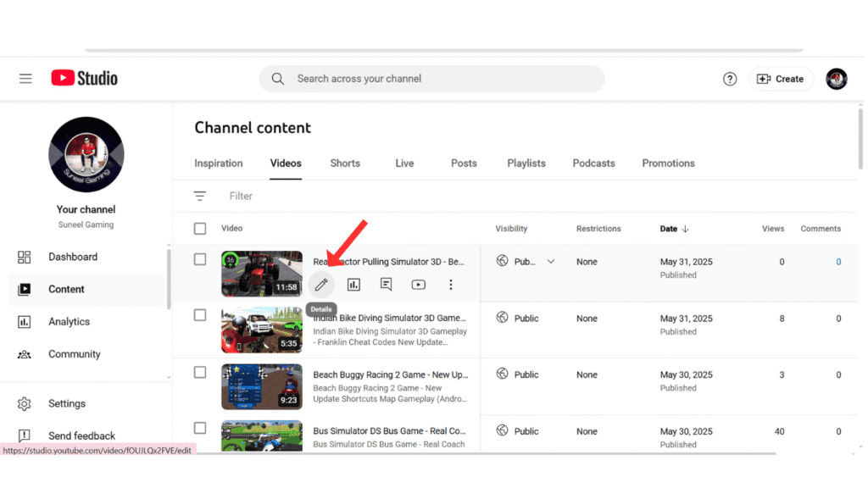Open Analytics icon for first video
The image size is (868, 488).
(353, 285)
